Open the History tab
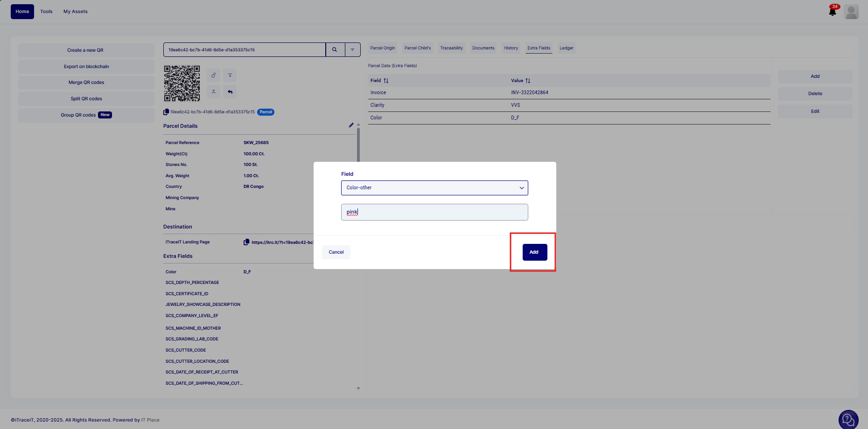The image size is (868, 429). 511,48
